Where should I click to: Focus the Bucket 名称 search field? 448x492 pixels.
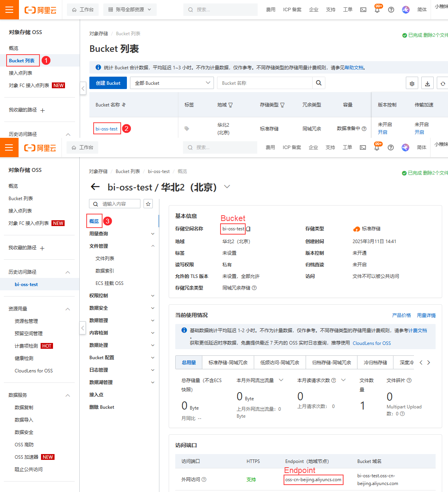(265, 83)
